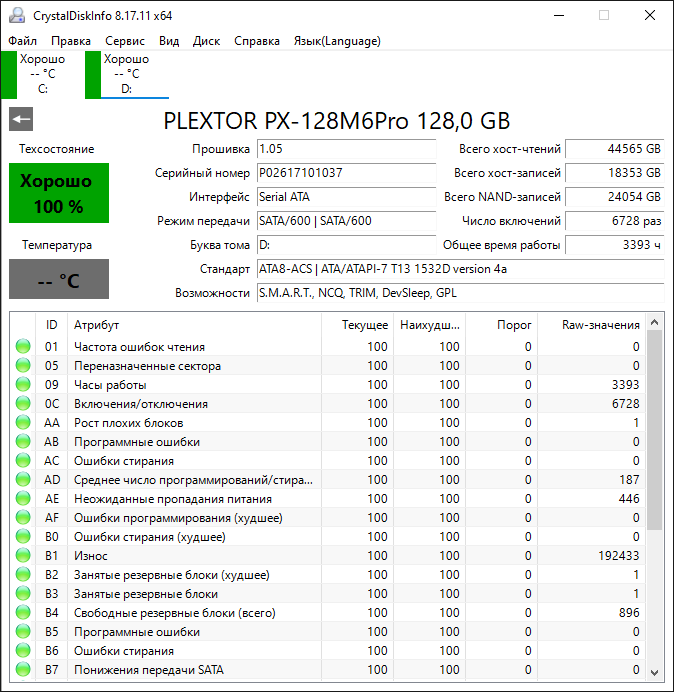Go to previous disk with left arrow button
The width and height of the screenshot is (674, 692).
pos(21,119)
